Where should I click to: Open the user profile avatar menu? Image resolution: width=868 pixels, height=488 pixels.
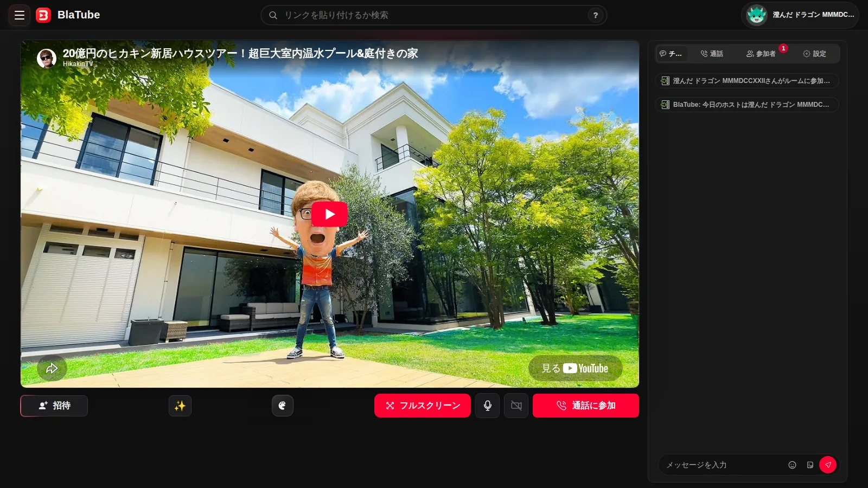pos(800,15)
